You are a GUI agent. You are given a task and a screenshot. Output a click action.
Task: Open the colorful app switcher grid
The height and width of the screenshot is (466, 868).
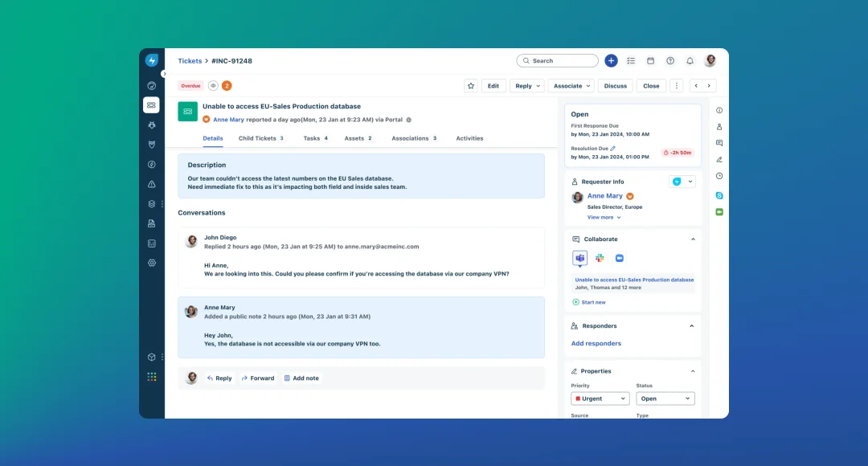click(x=152, y=377)
